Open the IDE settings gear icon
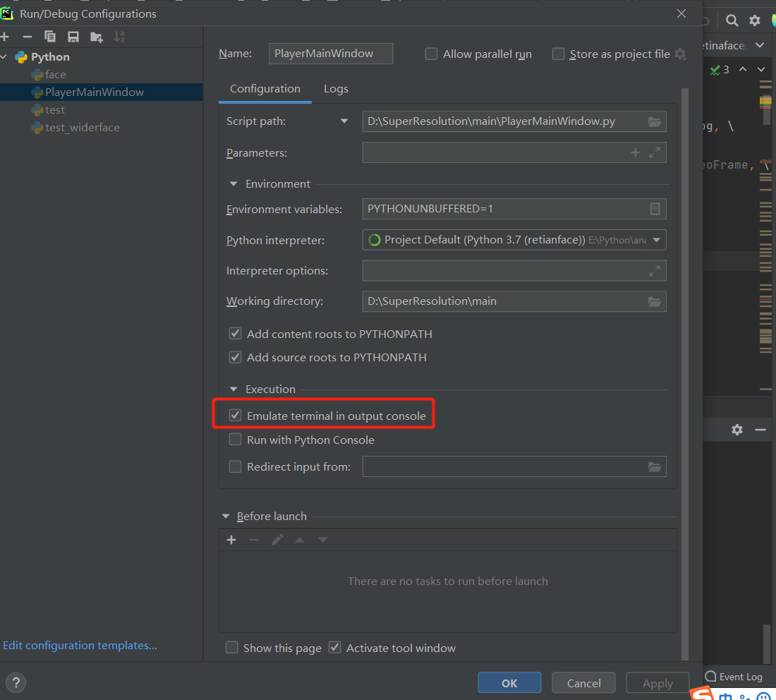The width and height of the screenshot is (776, 700). (x=754, y=20)
